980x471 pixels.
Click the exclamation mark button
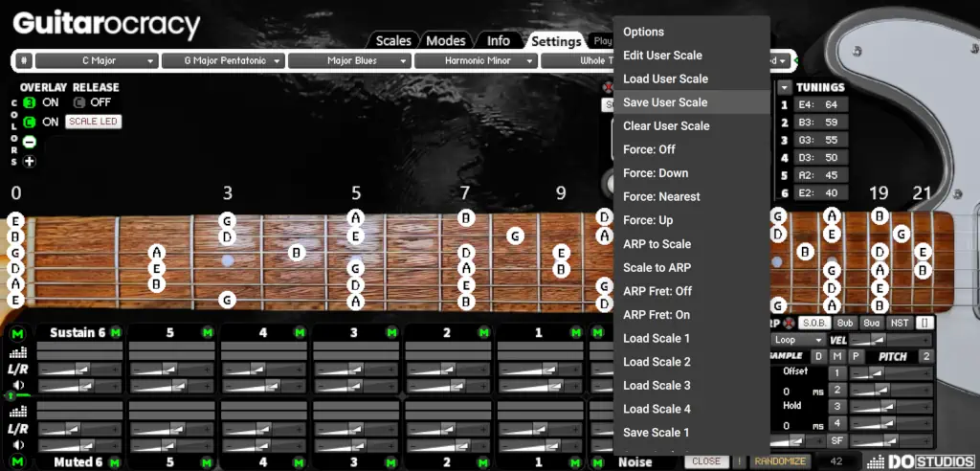tap(740, 461)
